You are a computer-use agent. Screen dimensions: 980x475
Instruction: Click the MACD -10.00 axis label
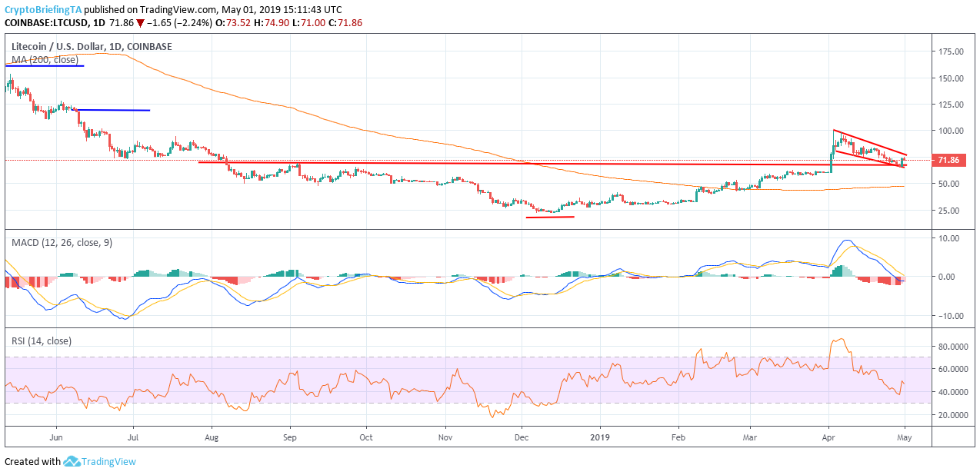952,316
